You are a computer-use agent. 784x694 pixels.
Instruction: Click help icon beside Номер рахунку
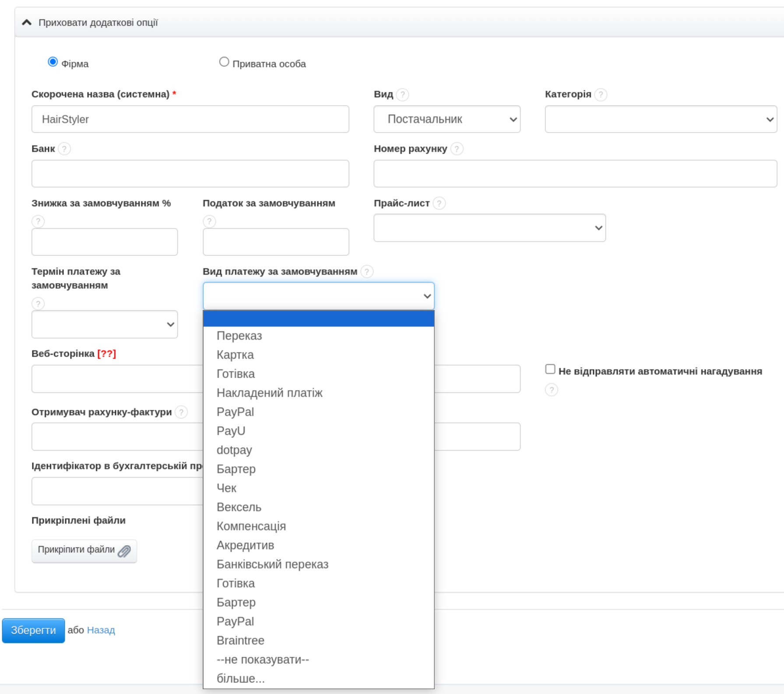[457, 149]
